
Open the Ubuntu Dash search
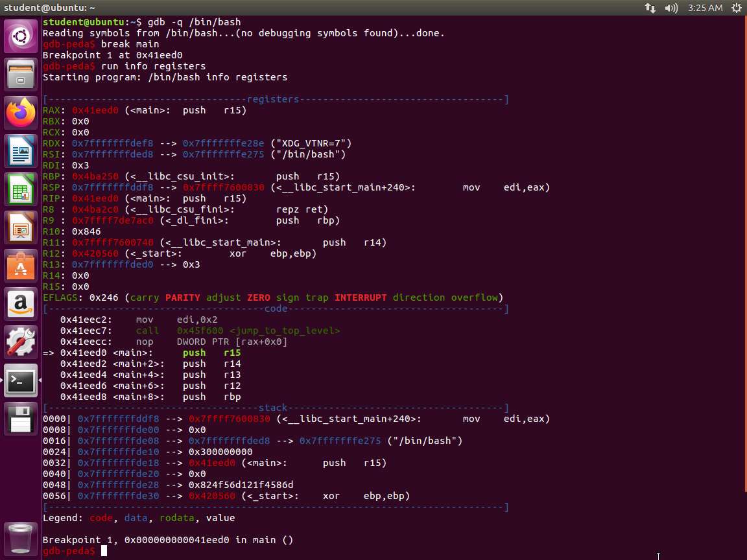coord(21,36)
